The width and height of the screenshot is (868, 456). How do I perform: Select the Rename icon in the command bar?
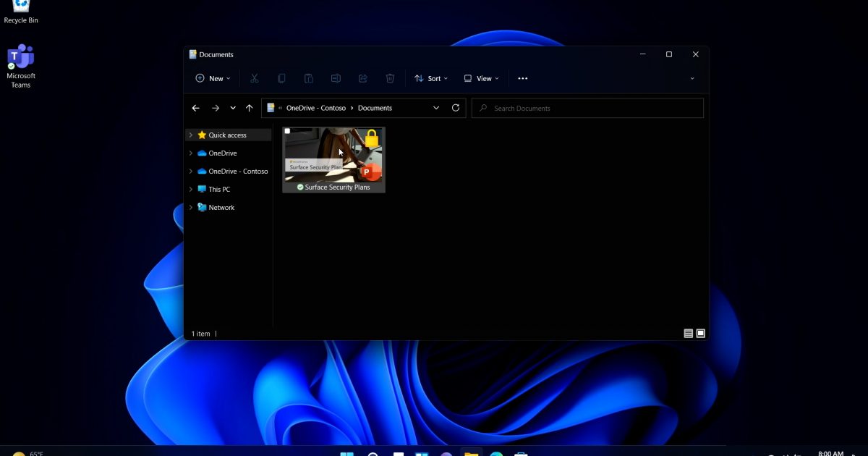(x=336, y=77)
